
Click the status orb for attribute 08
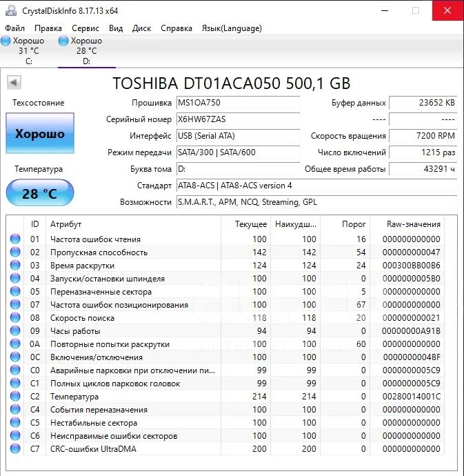click(x=15, y=317)
